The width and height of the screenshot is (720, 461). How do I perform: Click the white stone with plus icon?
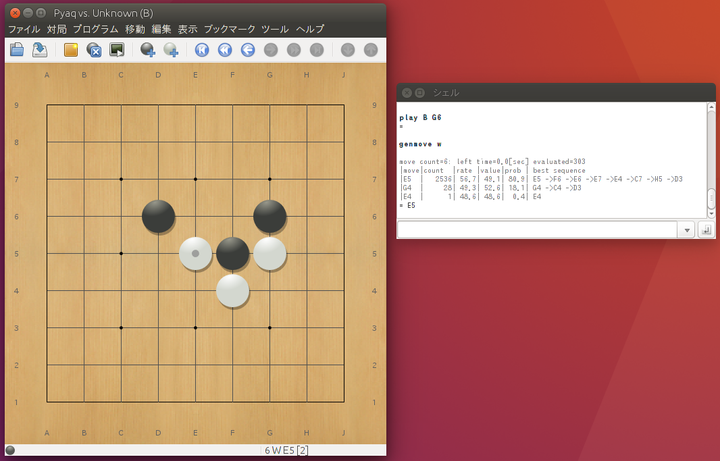(x=171, y=49)
